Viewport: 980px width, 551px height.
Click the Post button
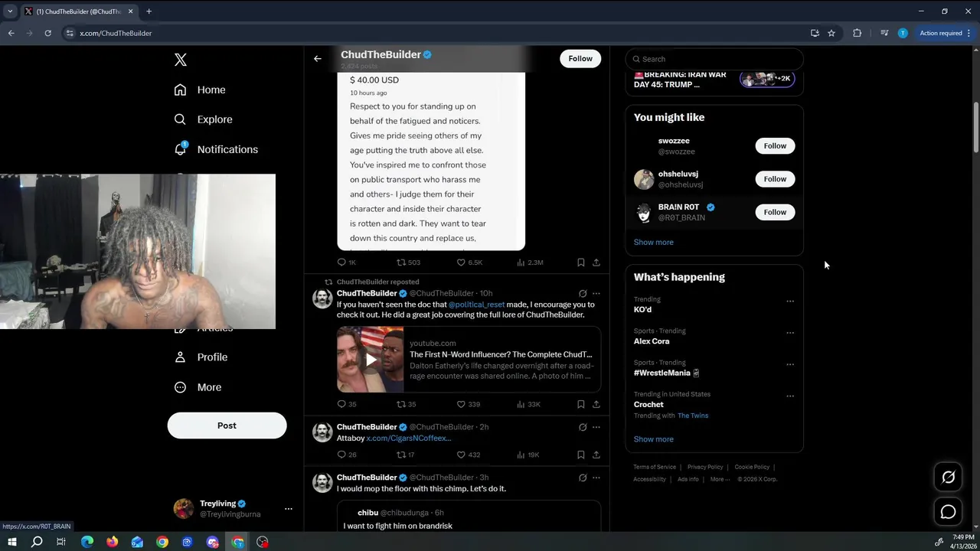(x=227, y=425)
